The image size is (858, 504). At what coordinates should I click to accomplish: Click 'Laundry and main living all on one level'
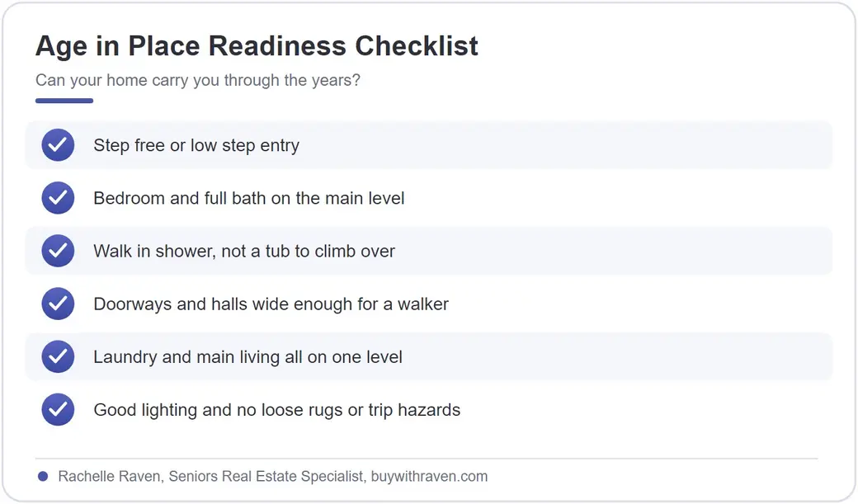click(247, 357)
